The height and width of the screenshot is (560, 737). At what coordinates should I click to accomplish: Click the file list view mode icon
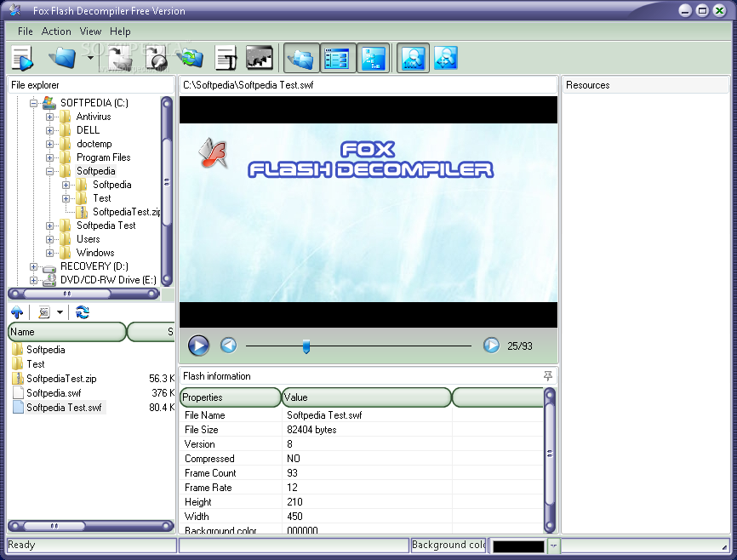(44, 311)
